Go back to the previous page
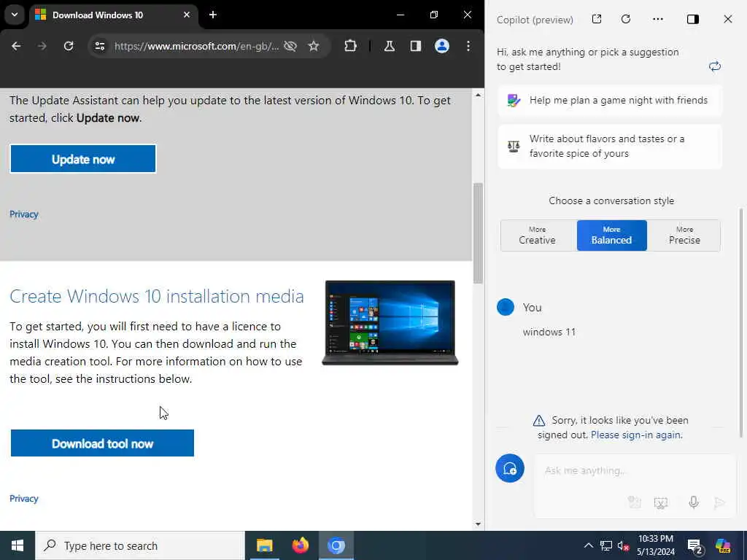 [16, 46]
